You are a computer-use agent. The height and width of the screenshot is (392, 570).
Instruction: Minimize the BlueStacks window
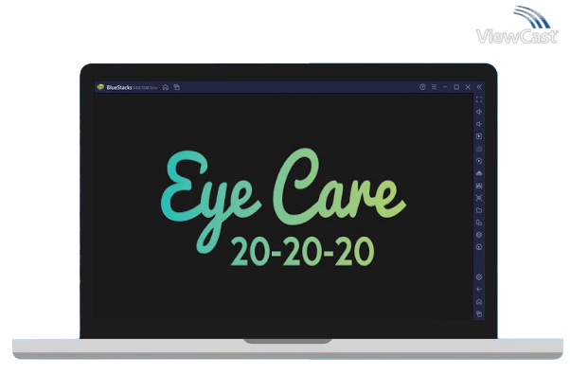[x=445, y=87]
